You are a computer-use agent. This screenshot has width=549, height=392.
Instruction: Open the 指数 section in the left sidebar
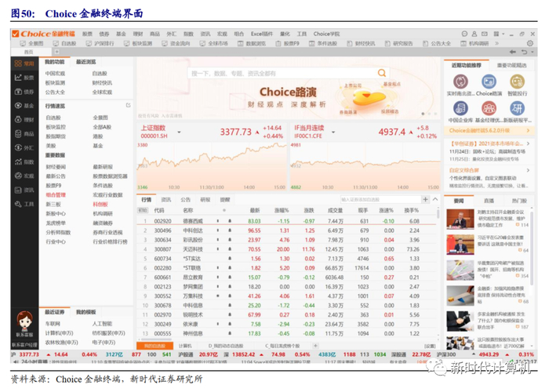24,162
